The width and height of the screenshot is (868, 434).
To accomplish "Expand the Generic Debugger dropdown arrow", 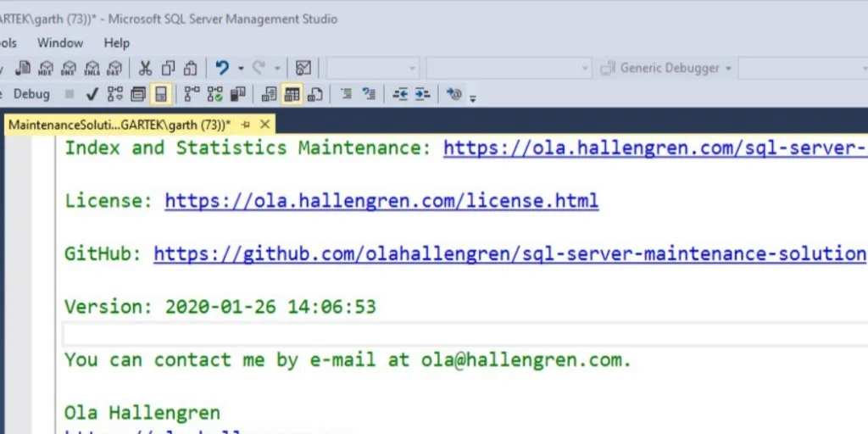I will coord(728,68).
